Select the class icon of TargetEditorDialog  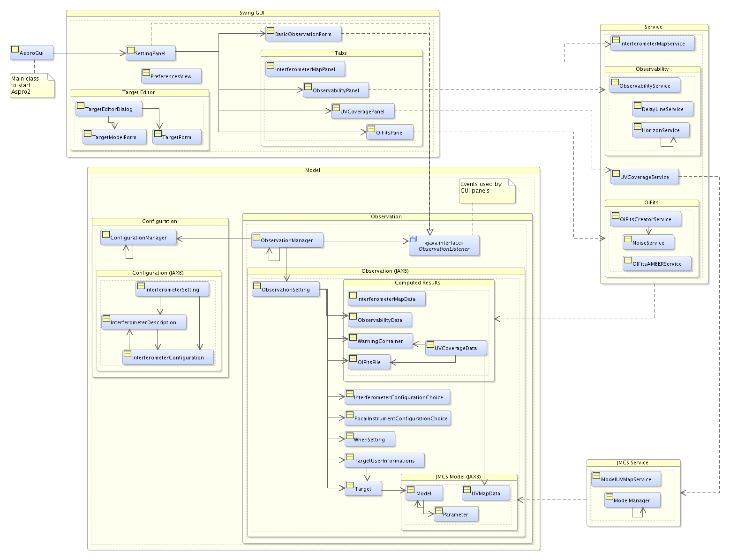81,105
